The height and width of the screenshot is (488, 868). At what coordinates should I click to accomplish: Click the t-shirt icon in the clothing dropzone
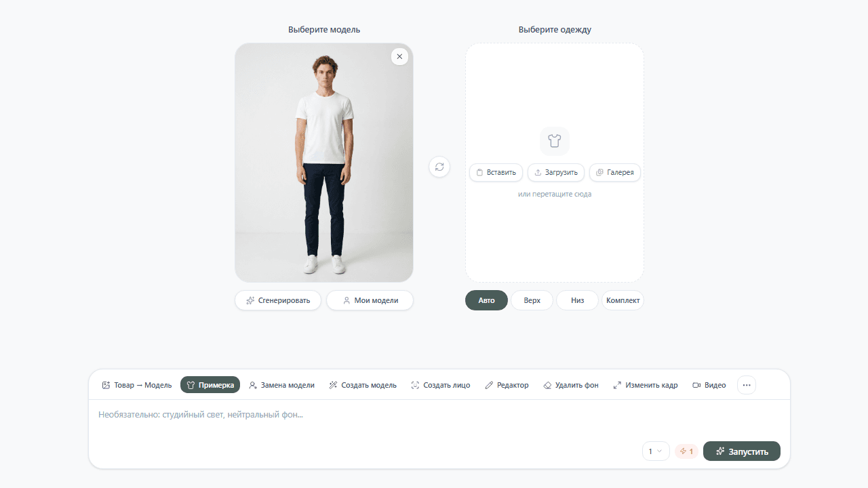pyautogui.click(x=554, y=141)
